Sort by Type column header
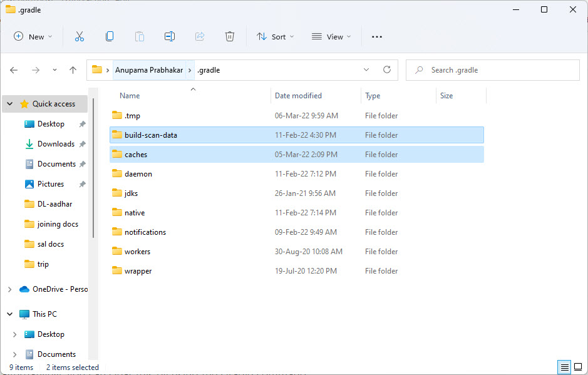The height and width of the screenshot is (375, 588). [373, 96]
